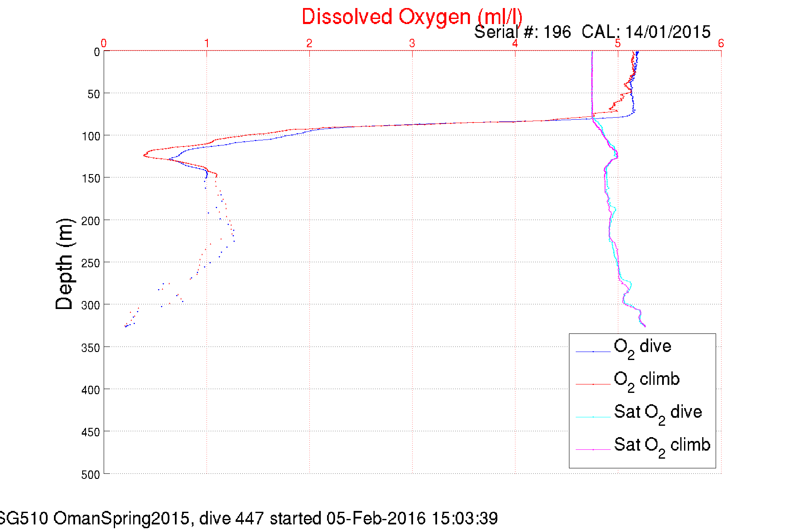Click the red oxygen axis label '1'
The width and height of the screenshot is (797, 532).
[x=207, y=43]
